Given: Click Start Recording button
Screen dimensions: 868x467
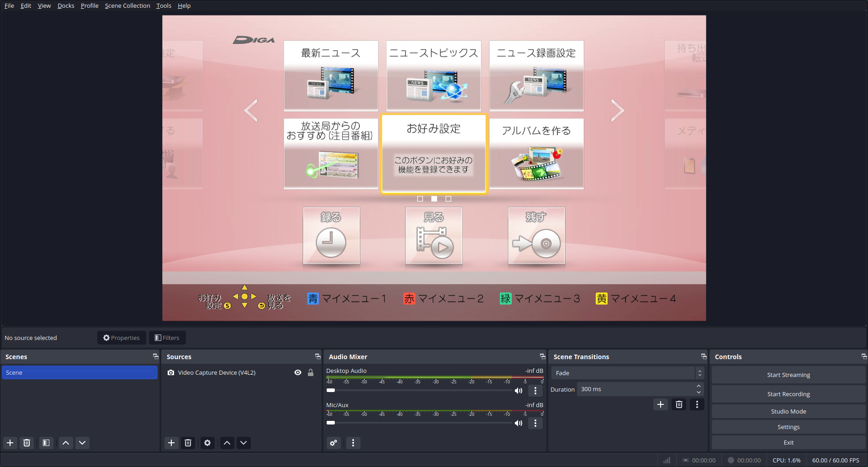Looking at the screenshot, I should [788, 394].
